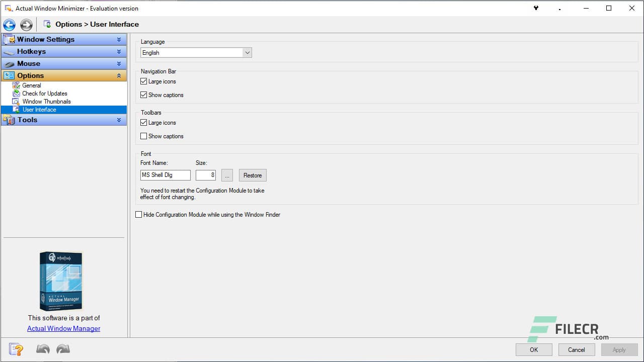
Task: Enable Show captions for Toolbars
Action: pyautogui.click(x=143, y=136)
